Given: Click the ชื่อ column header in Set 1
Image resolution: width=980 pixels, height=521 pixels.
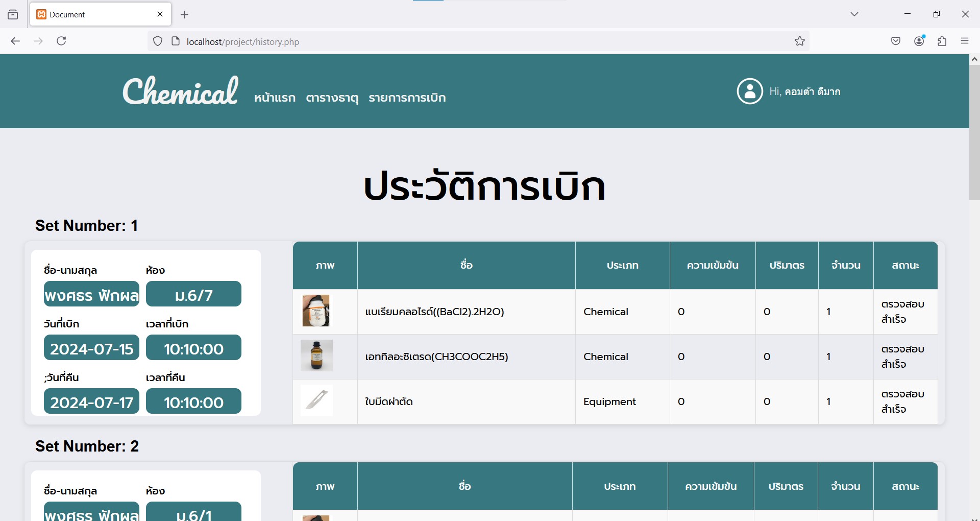Looking at the screenshot, I should (x=467, y=265).
